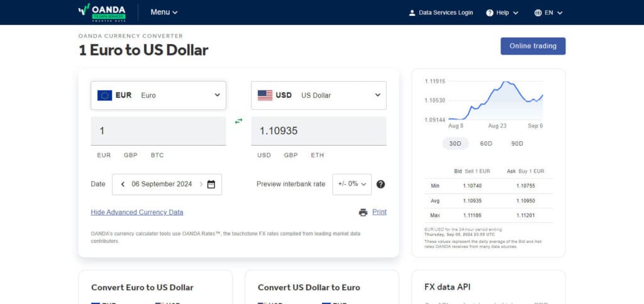Select the 60D chart range
Screen dimensions: 644x304
[x=486, y=144]
